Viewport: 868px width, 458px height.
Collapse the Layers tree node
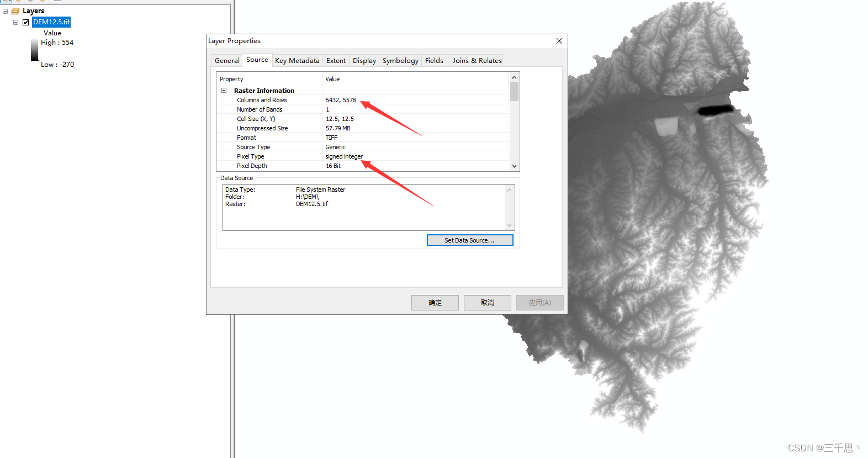[x=5, y=11]
